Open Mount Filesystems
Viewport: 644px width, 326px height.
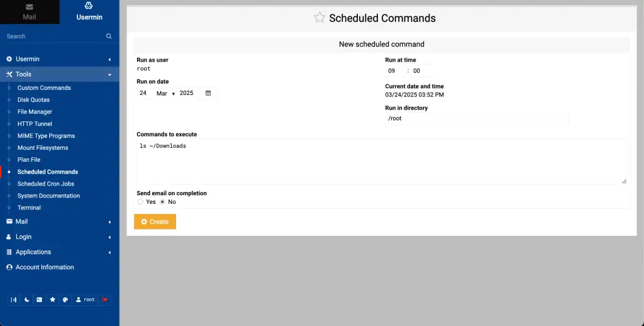(43, 148)
